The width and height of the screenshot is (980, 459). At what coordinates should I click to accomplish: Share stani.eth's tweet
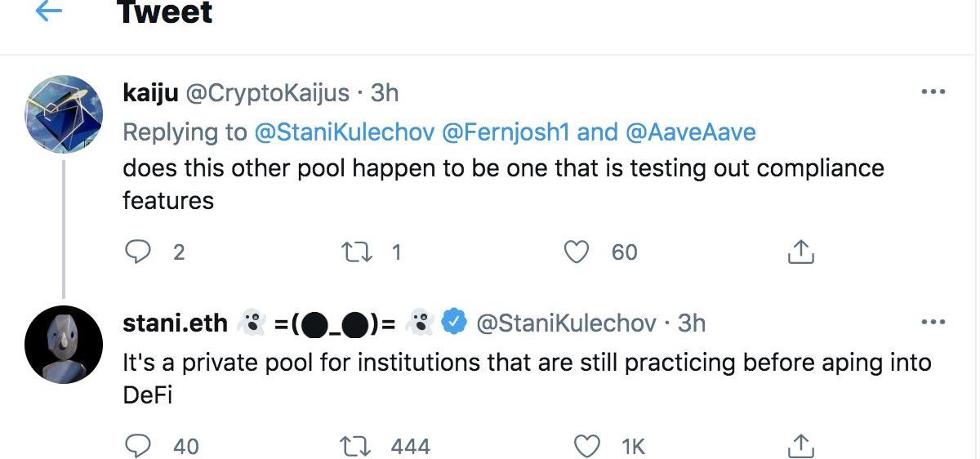pos(800,446)
